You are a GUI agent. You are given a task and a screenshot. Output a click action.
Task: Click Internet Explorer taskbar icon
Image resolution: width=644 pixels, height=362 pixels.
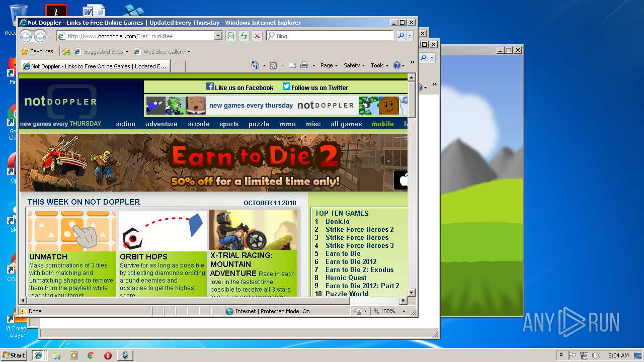(38, 355)
